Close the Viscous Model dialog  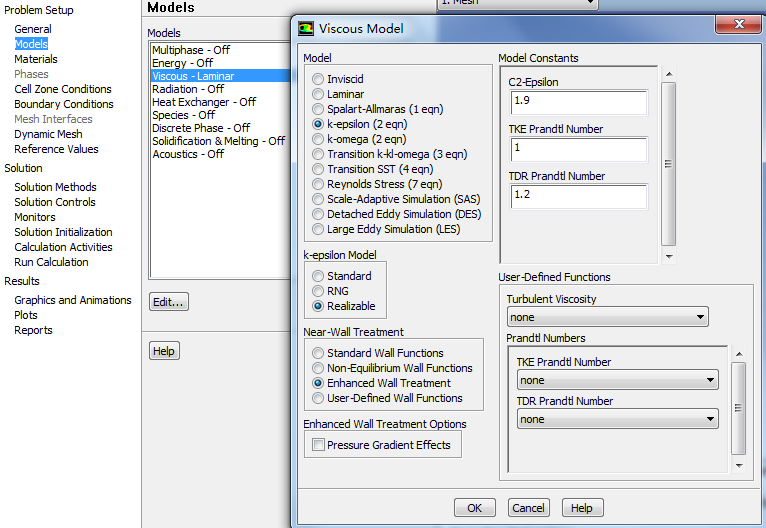[739, 23]
